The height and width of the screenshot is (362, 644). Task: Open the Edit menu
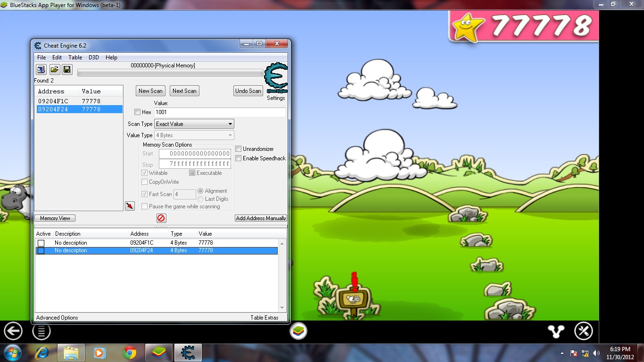point(57,58)
